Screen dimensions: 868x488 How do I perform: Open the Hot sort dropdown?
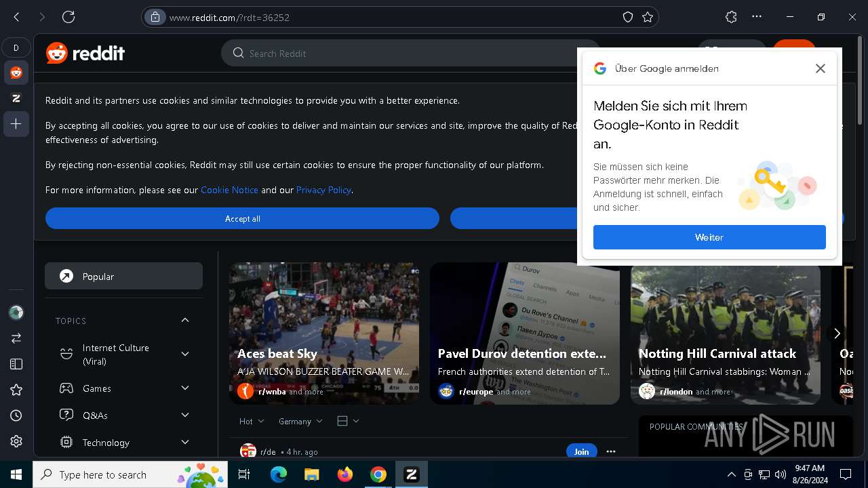pos(252,421)
